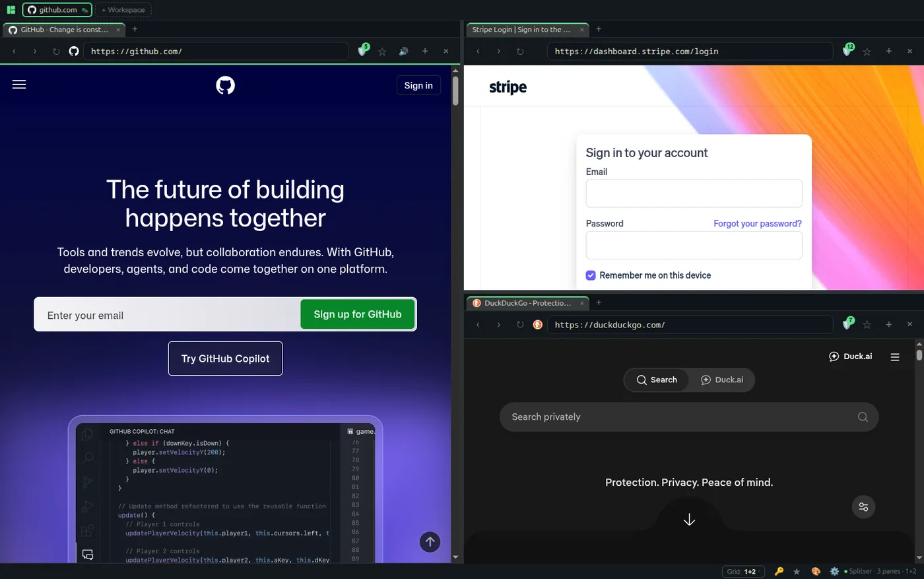Open the Forgot your password link
This screenshot has height=579, width=924.
(x=758, y=224)
